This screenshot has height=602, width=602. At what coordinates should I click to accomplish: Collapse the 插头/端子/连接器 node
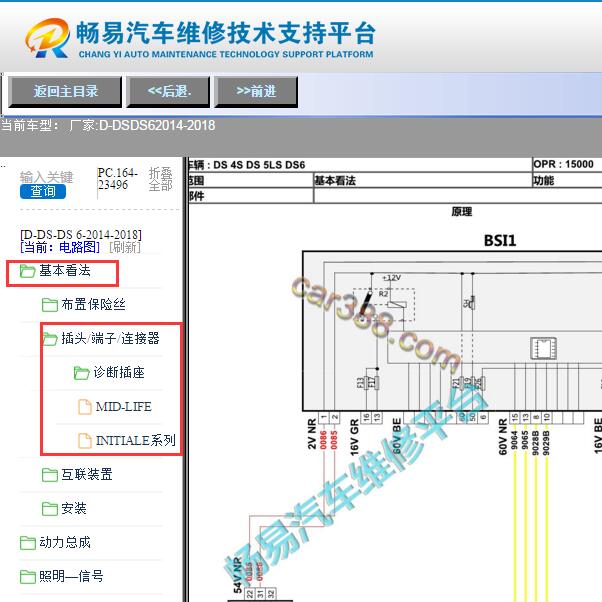pos(110,338)
